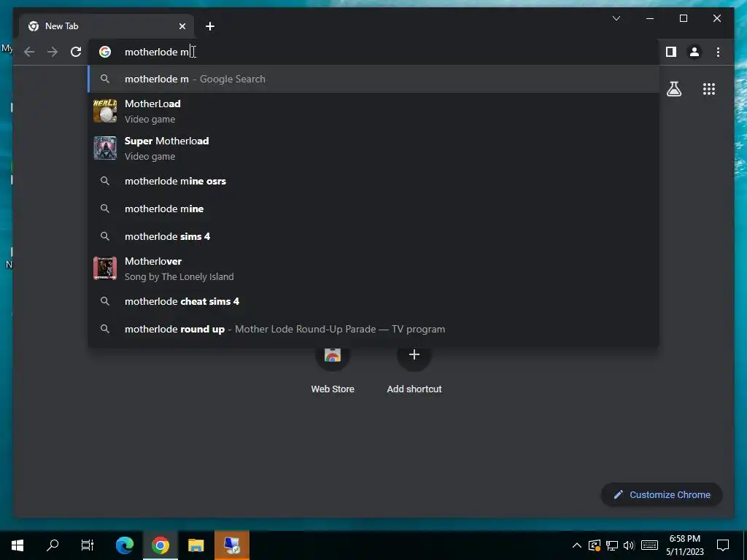Choose the Super Motherload suggestion
The height and width of the screenshot is (560, 747).
[x=374, y=148]
